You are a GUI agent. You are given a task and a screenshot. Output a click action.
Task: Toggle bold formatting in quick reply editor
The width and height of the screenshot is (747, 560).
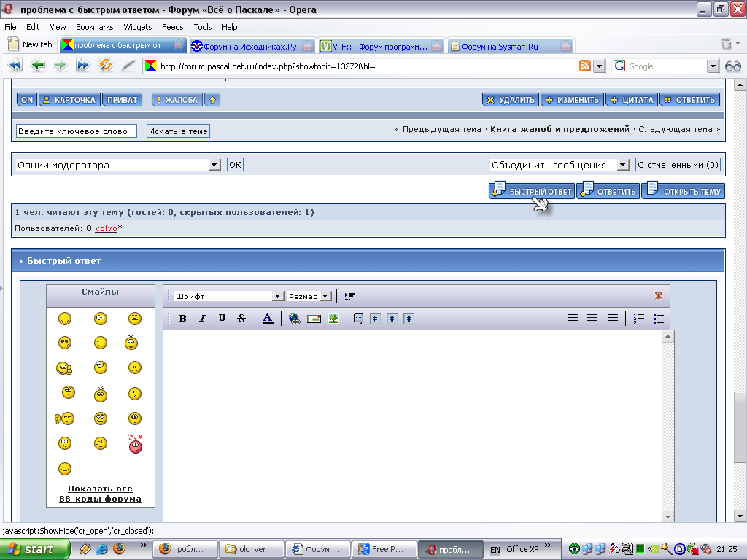[x=183, y=319]
